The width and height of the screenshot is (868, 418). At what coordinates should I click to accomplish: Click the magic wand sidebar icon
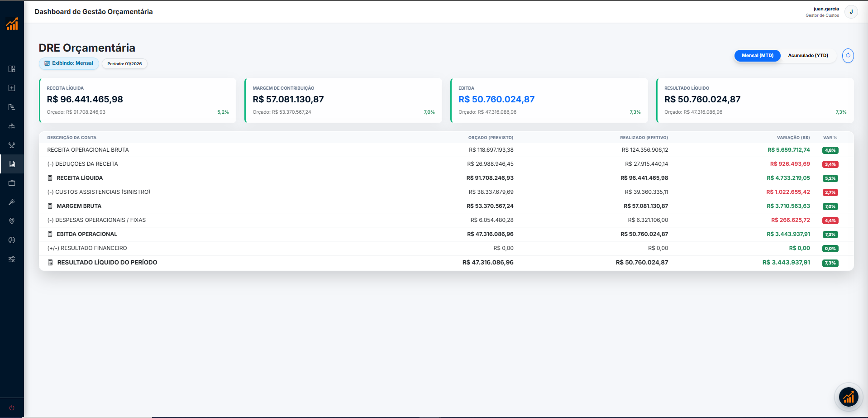[12, 202]
